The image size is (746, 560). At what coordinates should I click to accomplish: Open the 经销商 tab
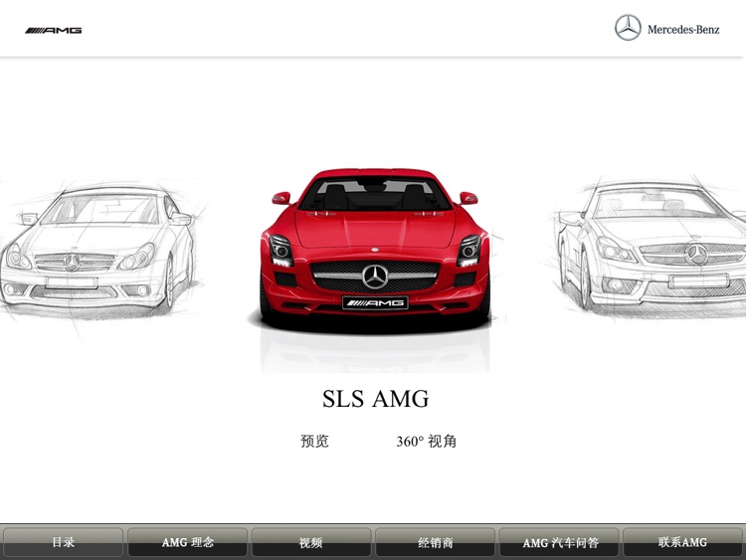pyautogui.click(x=435, y=542)
